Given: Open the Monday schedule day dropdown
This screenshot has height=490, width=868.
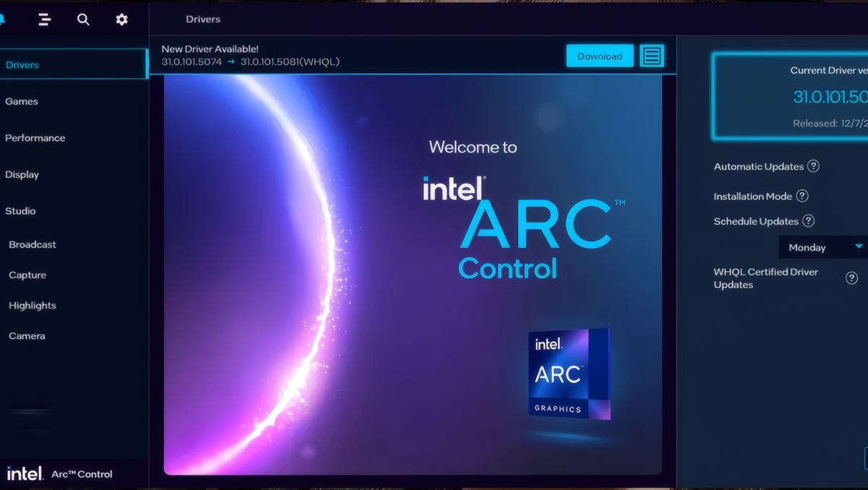Looking at the screenshot, I should click(825, 247).
